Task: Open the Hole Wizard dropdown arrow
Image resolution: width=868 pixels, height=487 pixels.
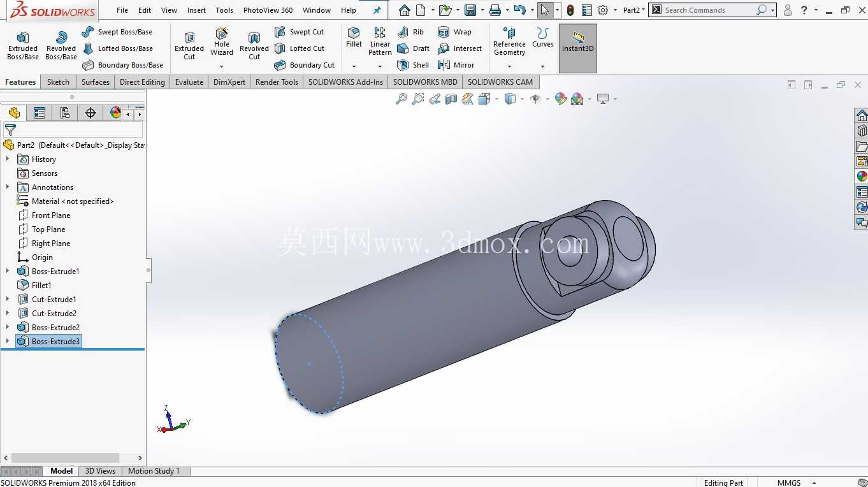Action: (222, 66)
